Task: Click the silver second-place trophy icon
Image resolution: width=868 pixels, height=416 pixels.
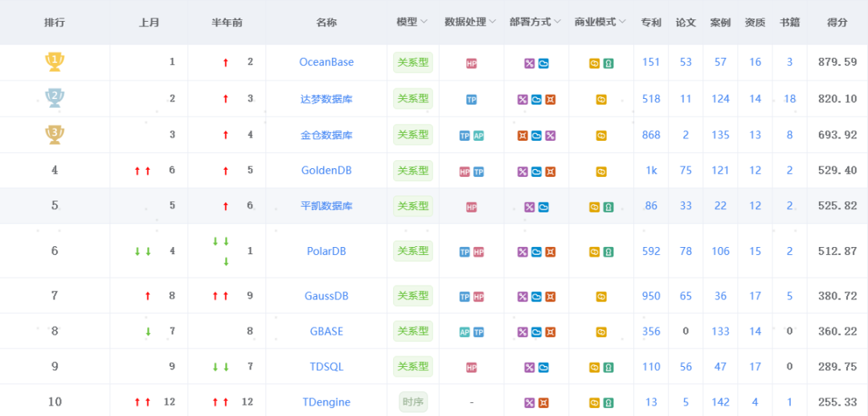Action: click(55, 98)
